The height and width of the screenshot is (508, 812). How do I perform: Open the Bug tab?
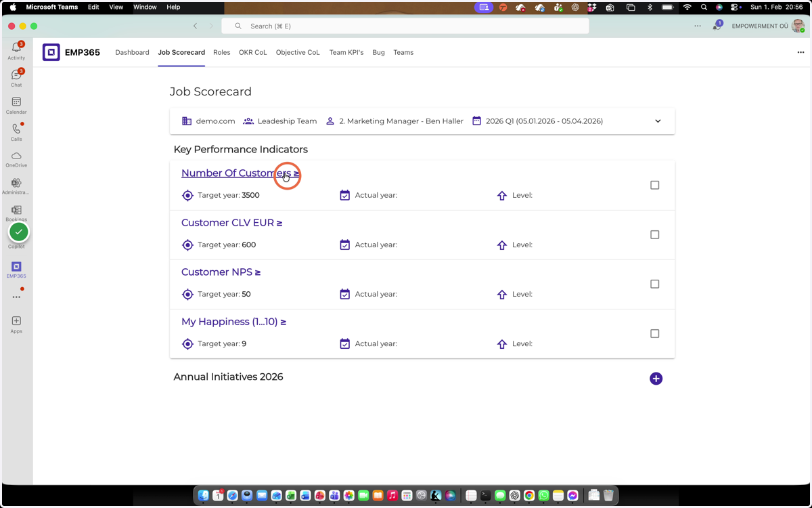click(378, 52)
